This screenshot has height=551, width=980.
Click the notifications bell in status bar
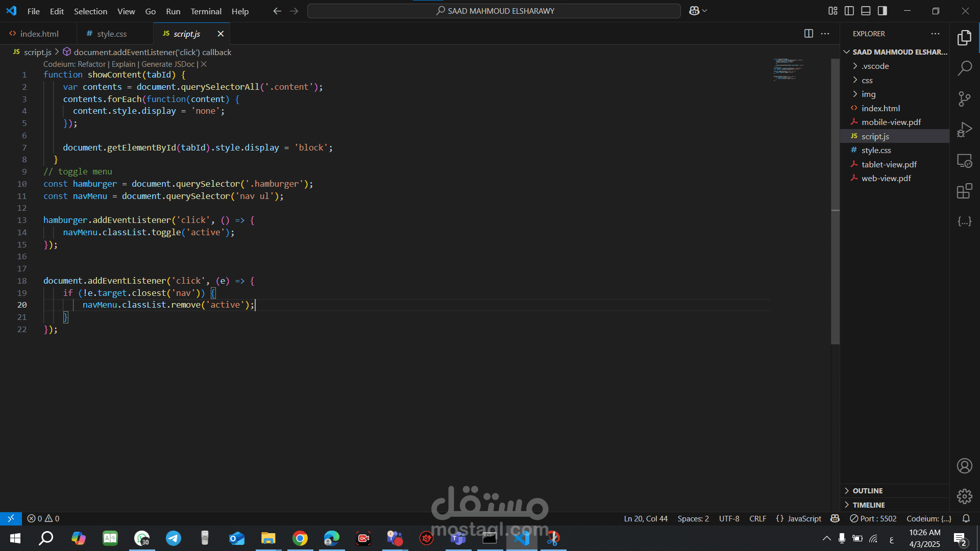pyautogui.click(x=966, y=518)
